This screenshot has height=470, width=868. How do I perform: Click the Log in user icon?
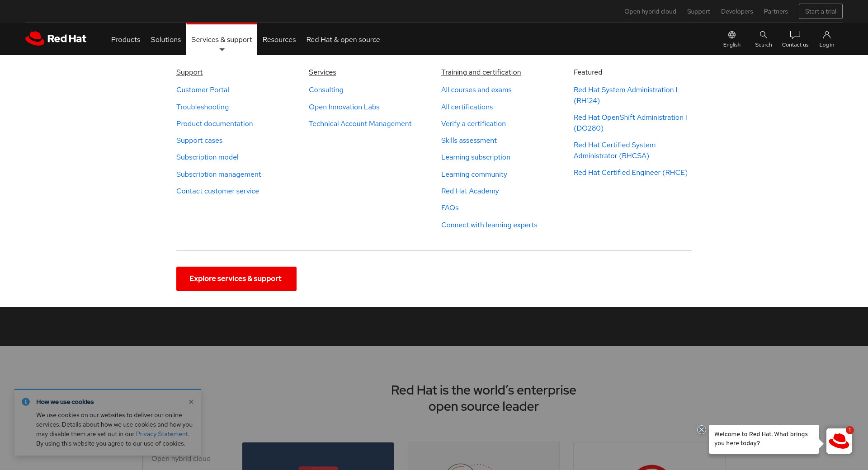pos(826,39)
